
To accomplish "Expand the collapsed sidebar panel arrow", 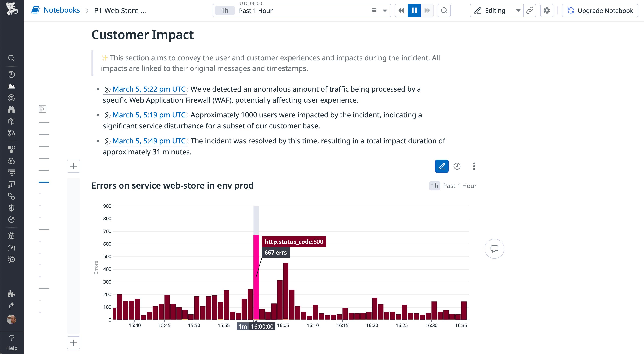I will click(42, 109).
